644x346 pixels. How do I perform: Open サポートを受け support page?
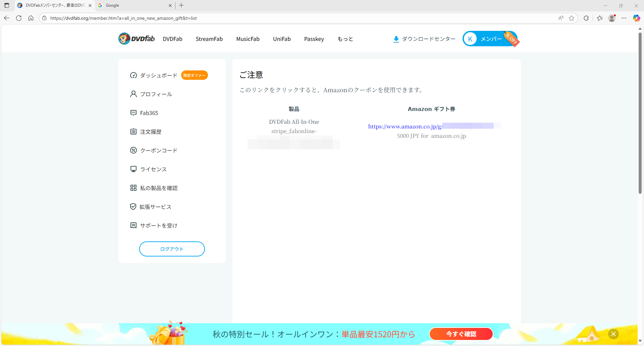tap(159, 226)
